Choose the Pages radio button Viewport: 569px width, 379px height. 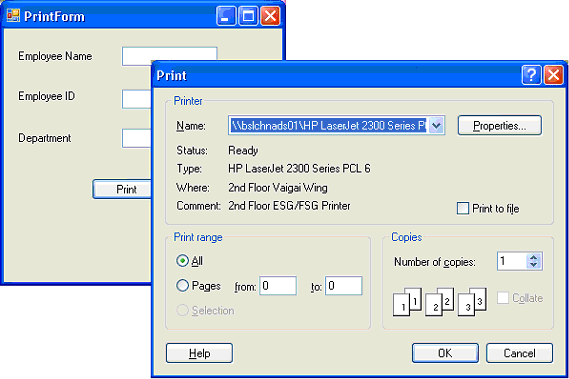coord(182,285)
